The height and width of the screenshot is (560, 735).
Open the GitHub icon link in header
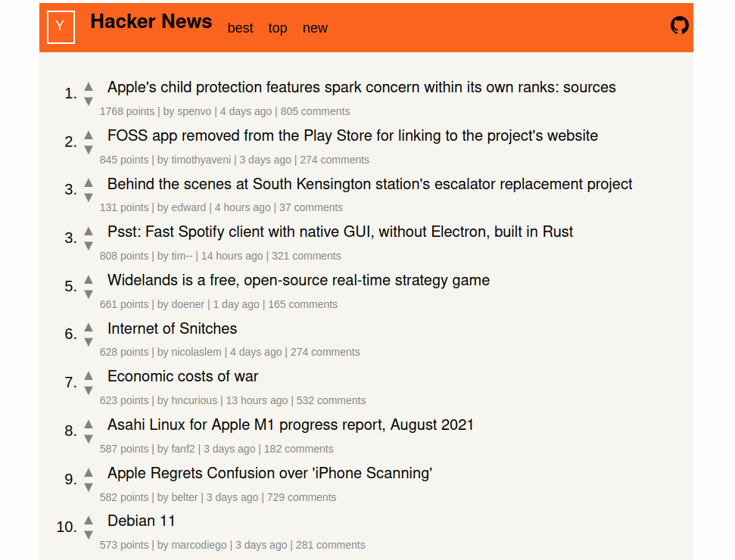(x=679, y=25)
